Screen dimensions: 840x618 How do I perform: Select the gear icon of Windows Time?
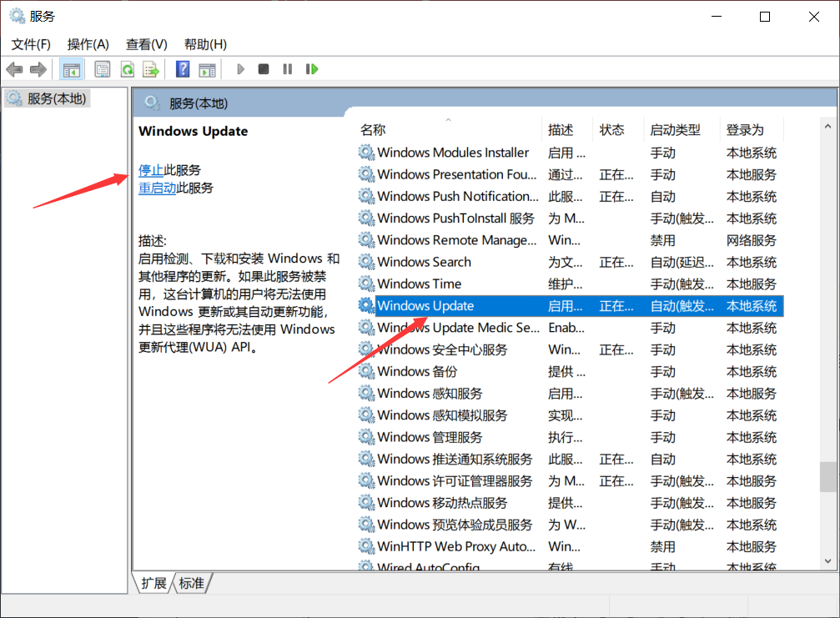tap(366, 284)
